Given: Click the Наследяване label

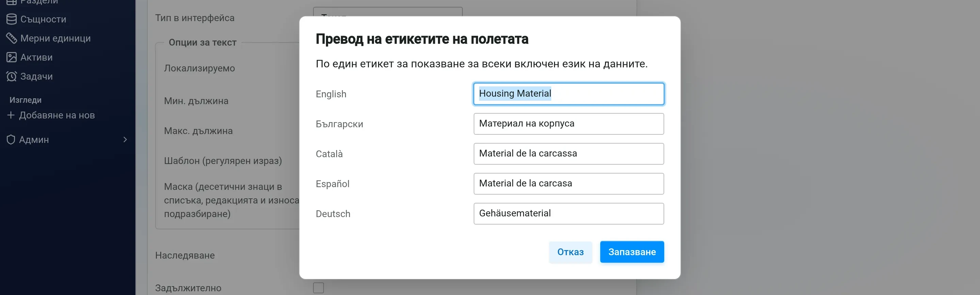Looking at the screenshot, I should (185, 256).
